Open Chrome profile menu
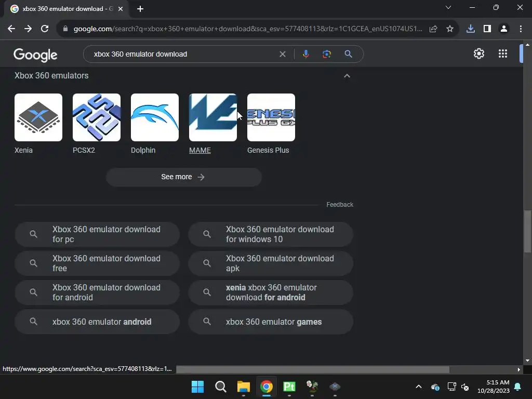The image size is (532, 399). pos(504,29)
